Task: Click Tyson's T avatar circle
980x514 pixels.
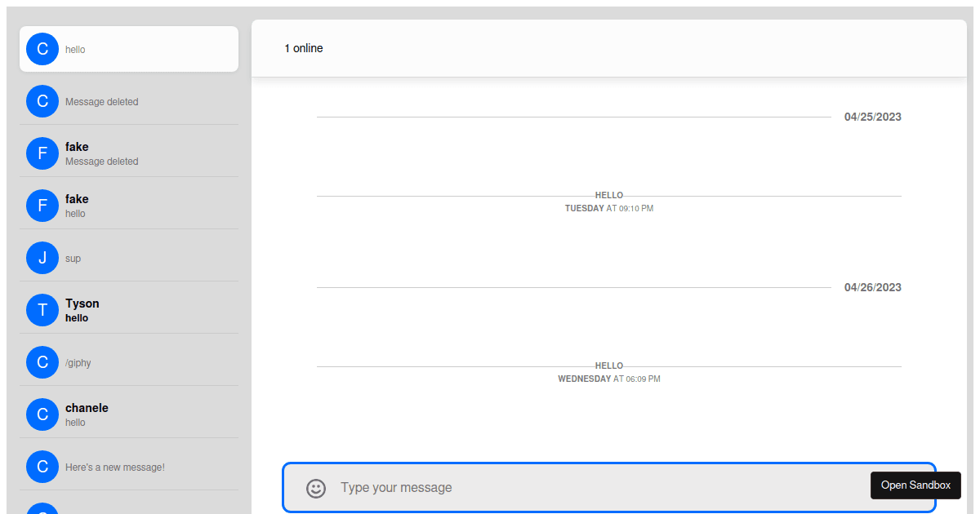Action: (x=42, y=310)
